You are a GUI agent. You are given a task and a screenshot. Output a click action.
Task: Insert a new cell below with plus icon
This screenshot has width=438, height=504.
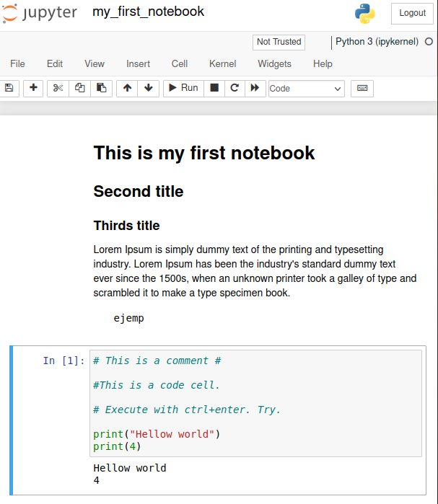point(33,88)
